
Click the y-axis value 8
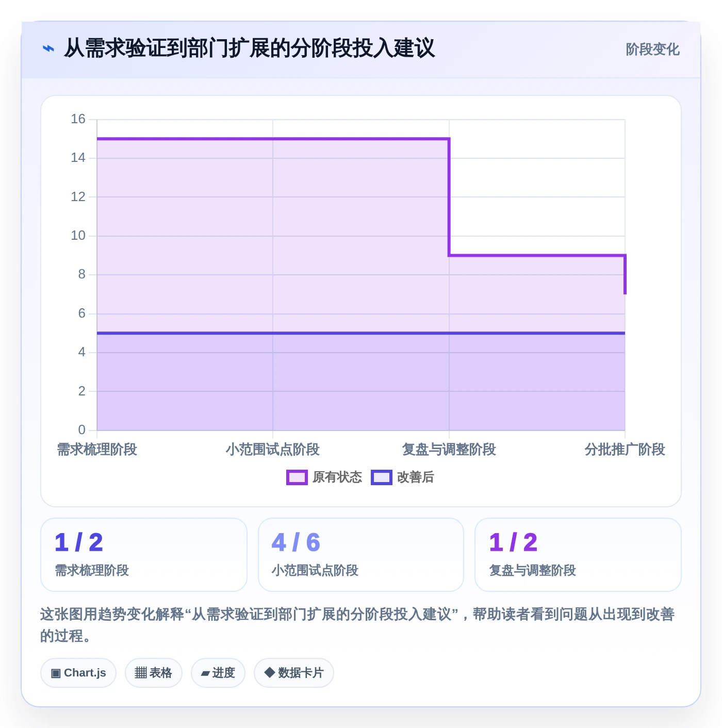(82, 274)
